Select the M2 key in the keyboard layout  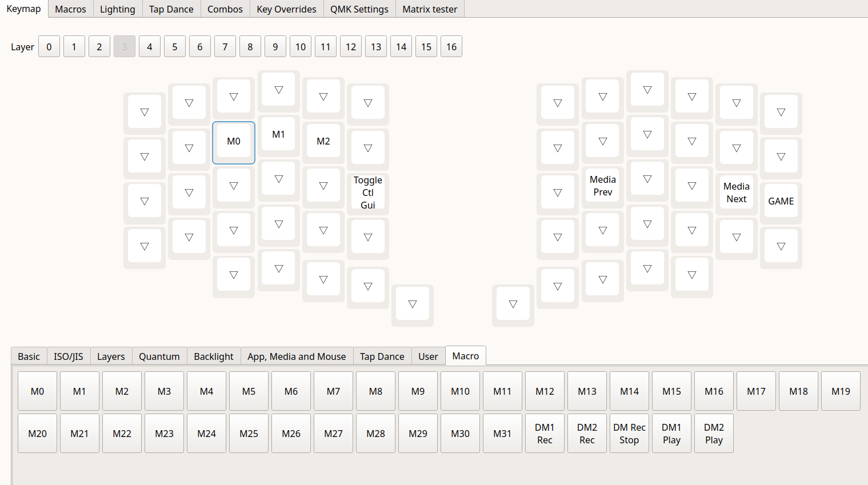pos(323,141)
